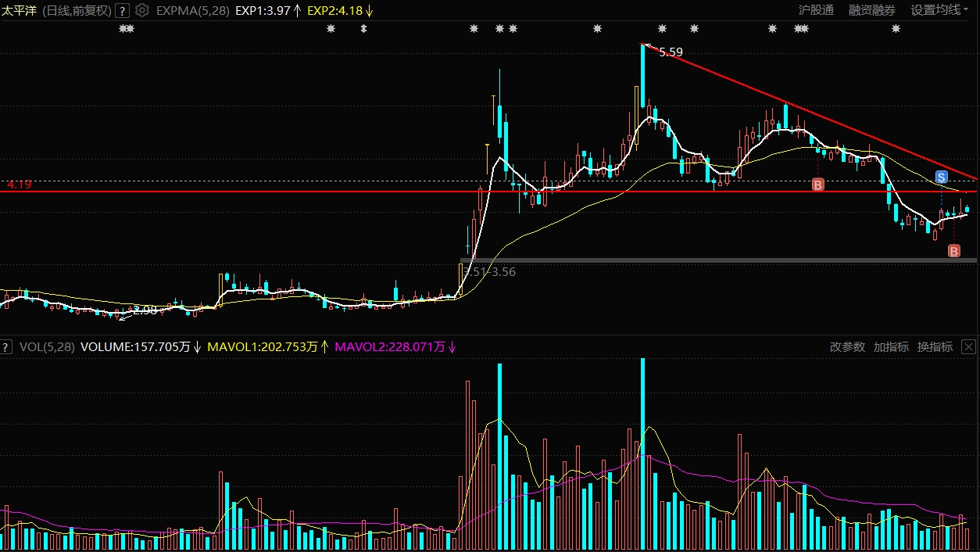980x552 pixels.
Task: Click the EXP1:3.97 value
Action: 263,11
